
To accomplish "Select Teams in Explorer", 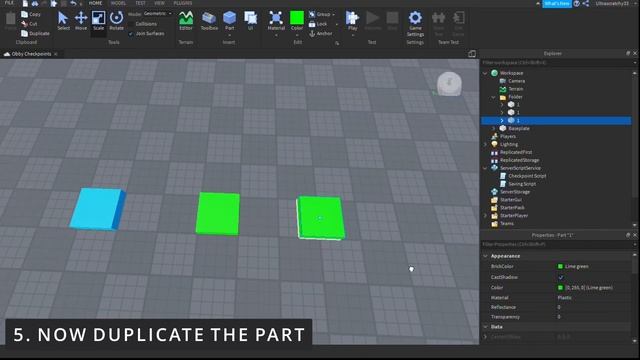I will [x=507, y=224].
